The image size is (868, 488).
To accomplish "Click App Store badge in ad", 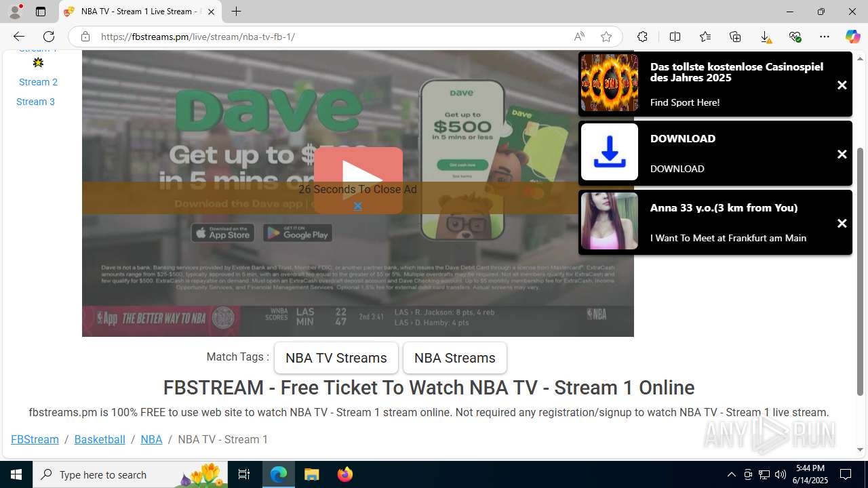I will click(222, 233).
